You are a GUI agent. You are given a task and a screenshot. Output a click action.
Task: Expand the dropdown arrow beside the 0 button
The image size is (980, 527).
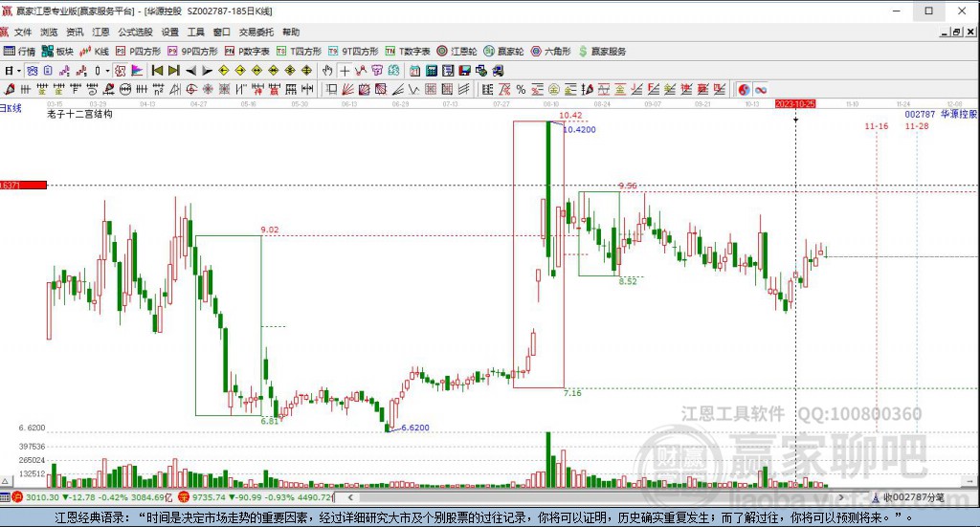107,71
